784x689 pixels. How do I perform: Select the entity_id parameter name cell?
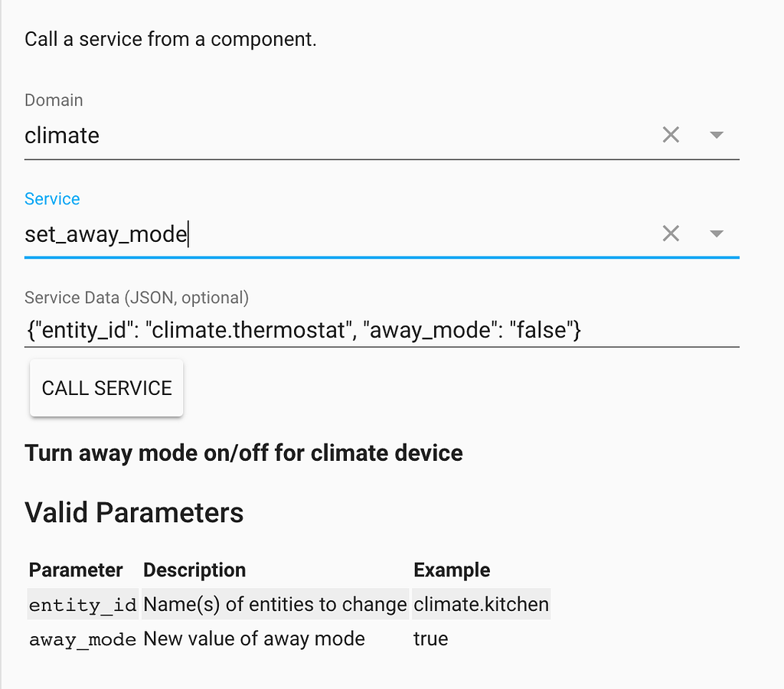pos(83,605)
